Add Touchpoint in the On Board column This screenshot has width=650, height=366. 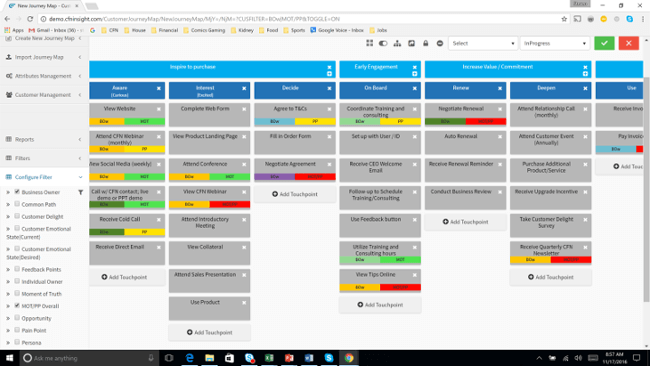pyautogui.click(x=380, y=305)
